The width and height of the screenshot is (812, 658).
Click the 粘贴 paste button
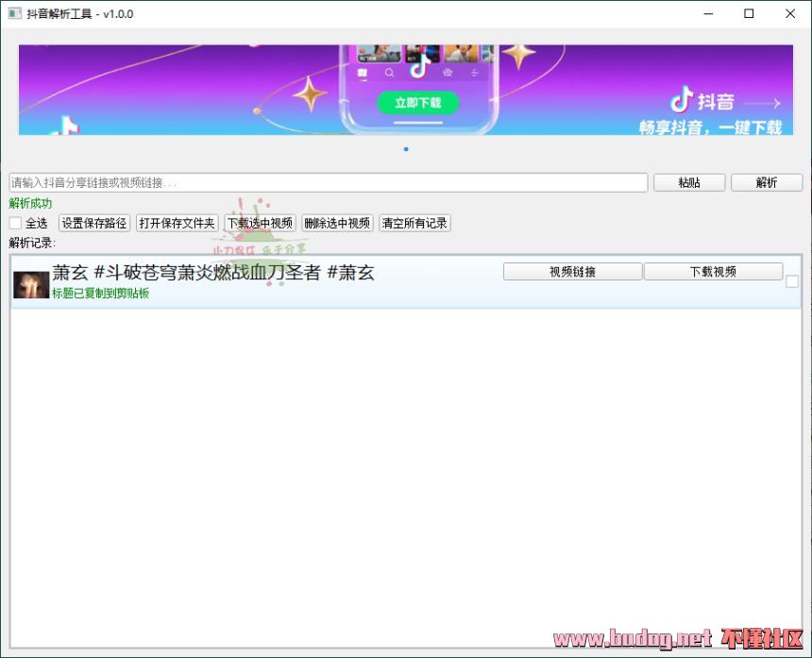click(688, 182)
